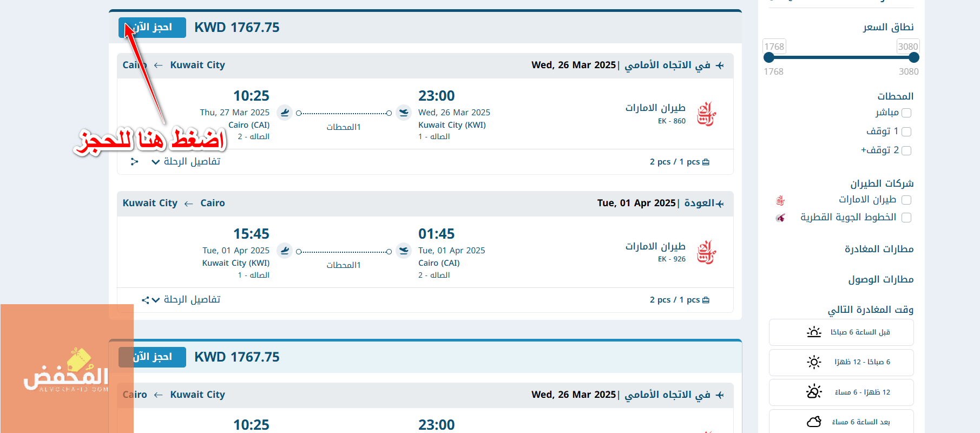980x433 pixels.
Task: Enable the '1 توقف' one-stop checkbox
Action: [906, 132]
